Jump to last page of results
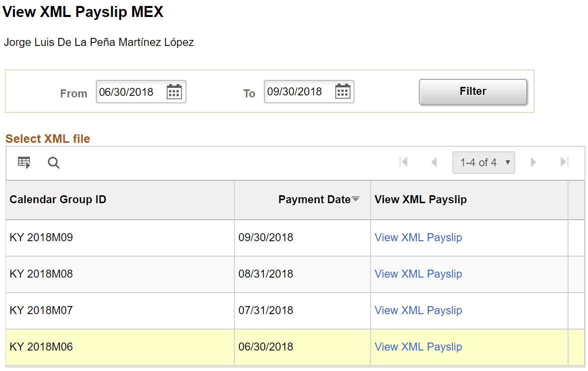This screenshot has height=371, width=588. coord(564,162)
